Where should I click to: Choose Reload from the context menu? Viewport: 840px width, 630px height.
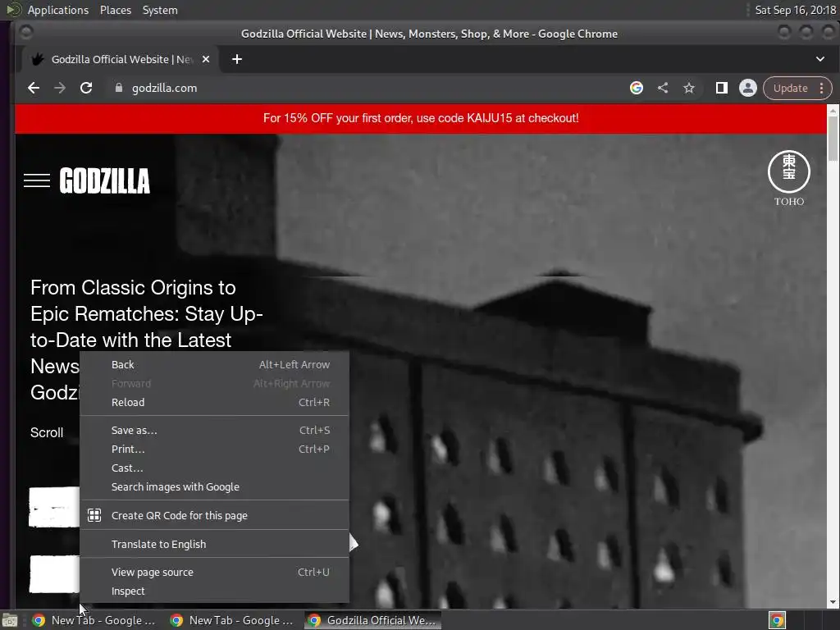(214, 402)
